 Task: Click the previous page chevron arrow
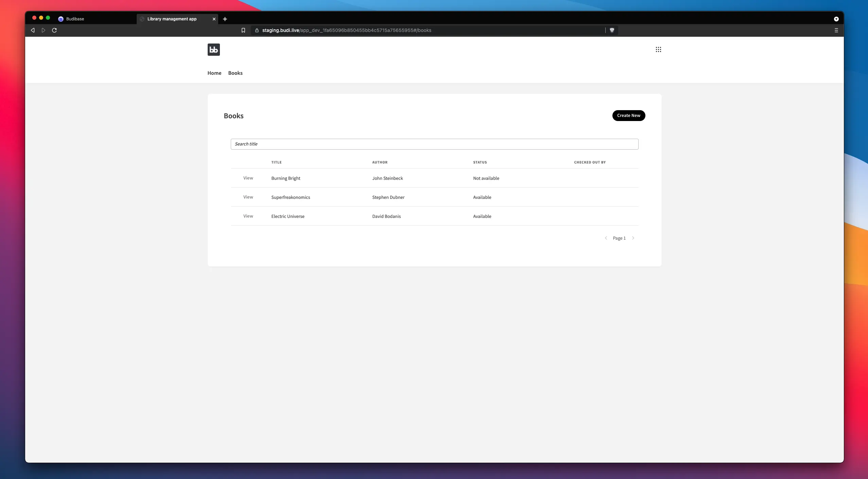[606, 238]
